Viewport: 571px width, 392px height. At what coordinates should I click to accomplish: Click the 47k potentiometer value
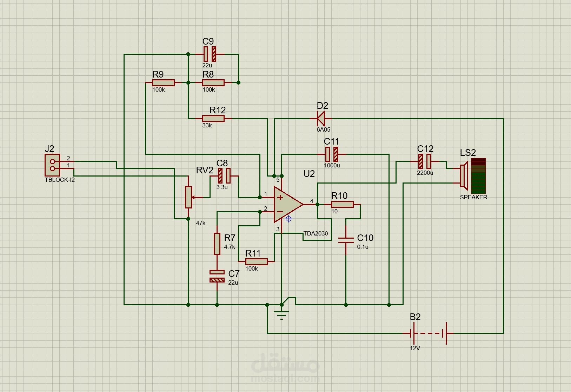201,223
